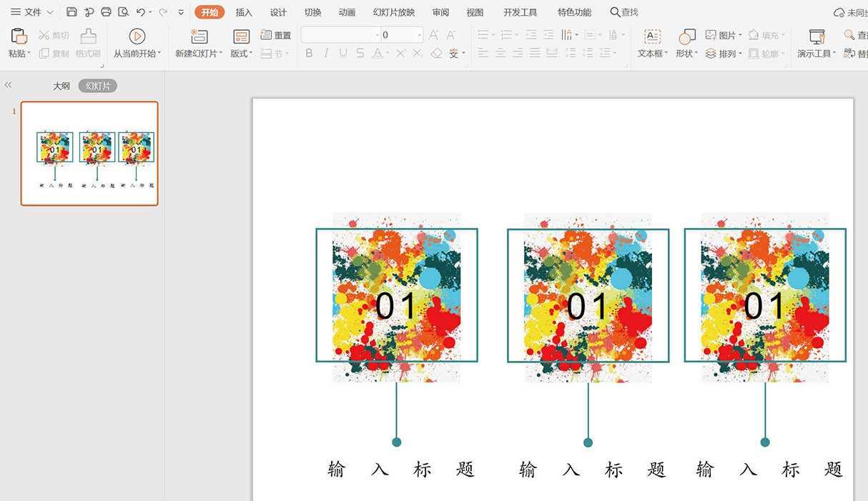Click the Increase Indent icon
Screen dimensions: 868x501
(548, 35)
